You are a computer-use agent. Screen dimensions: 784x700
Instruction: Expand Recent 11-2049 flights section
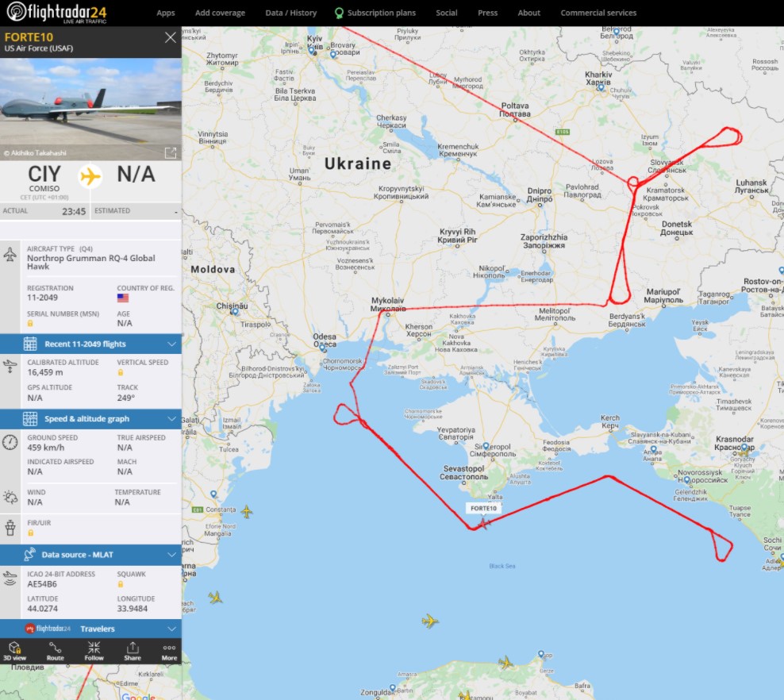click(90, 344)
